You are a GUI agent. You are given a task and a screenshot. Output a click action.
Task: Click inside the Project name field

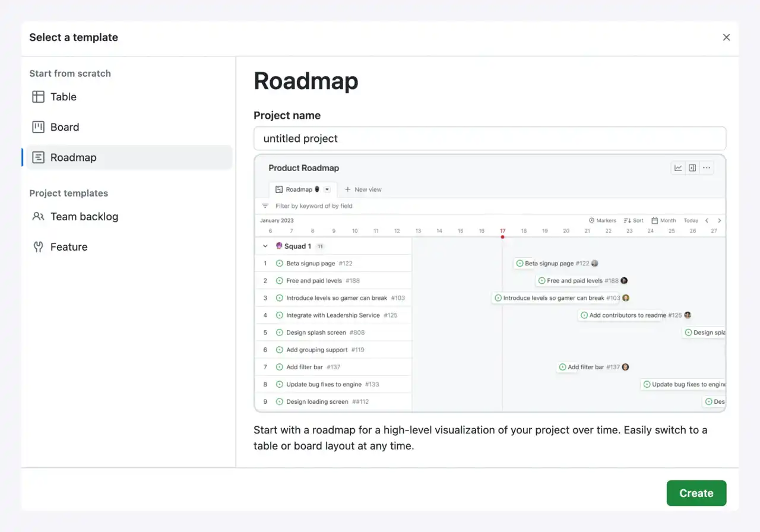click(x=489, y=138)
